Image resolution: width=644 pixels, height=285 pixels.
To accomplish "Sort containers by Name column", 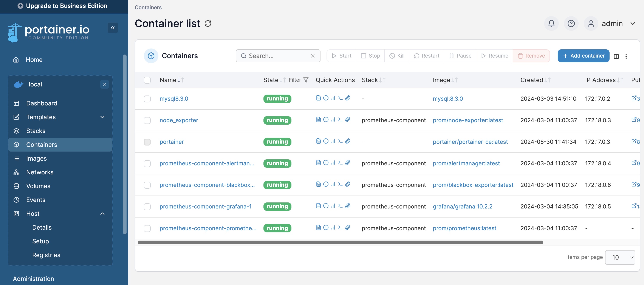I will (x=172, y=80).
